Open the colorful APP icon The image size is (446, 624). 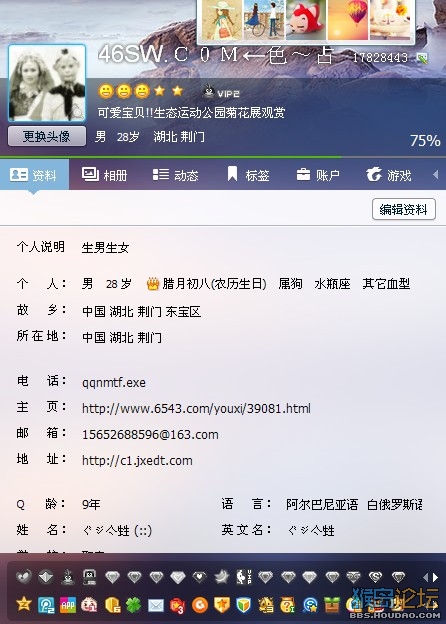pos(68,605)
